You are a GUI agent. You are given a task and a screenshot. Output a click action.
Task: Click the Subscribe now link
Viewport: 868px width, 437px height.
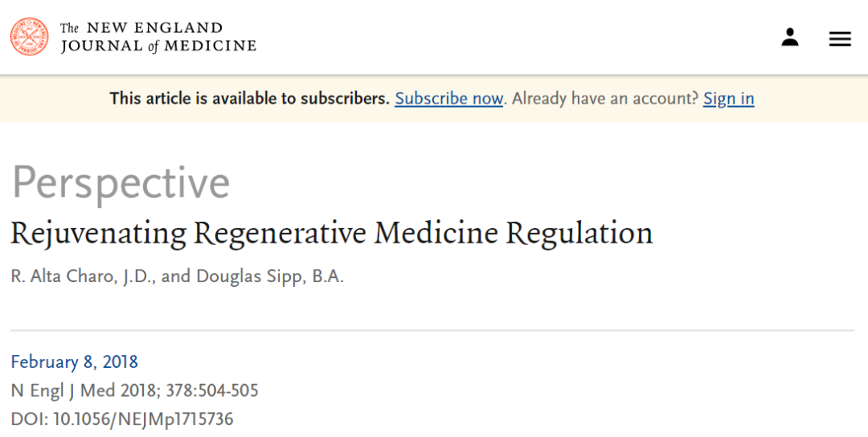[448, 99]
